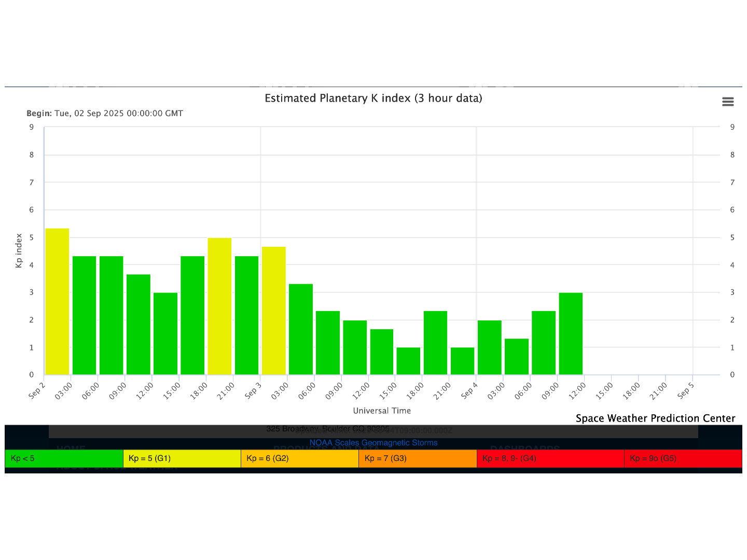
Task: Select the yellow bar starting at Sep 3 midnight
Action: point(274,311)
